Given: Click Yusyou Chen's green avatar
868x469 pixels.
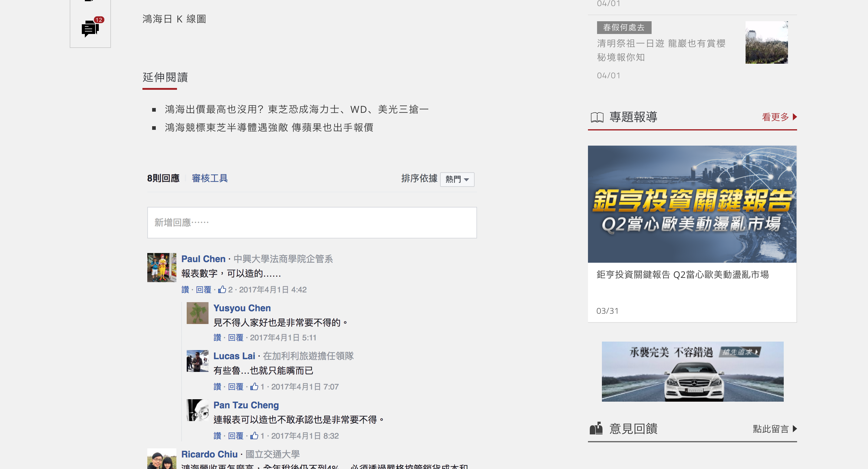Looking at the screenshot, I should [198, 313].
